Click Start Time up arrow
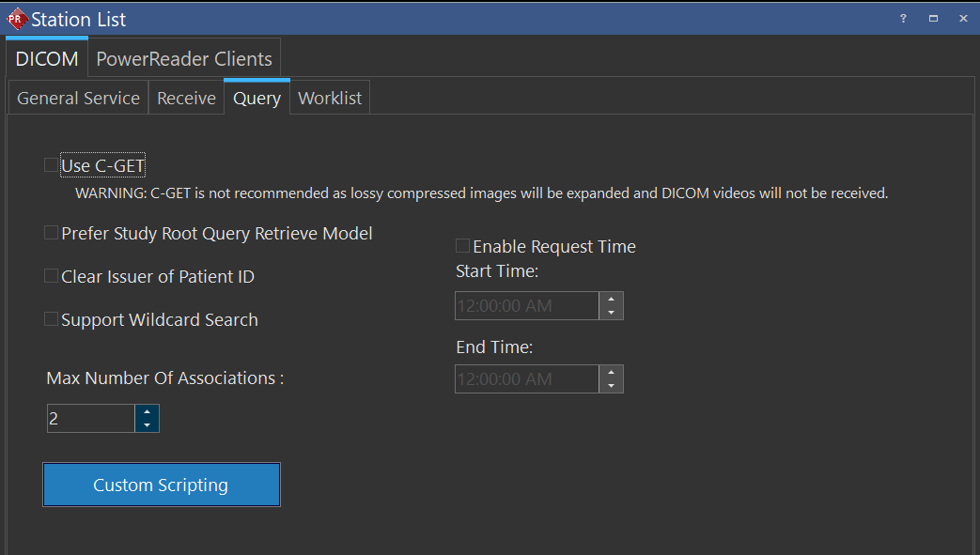This screenshot has width=980, height=555. pos(611,299)
